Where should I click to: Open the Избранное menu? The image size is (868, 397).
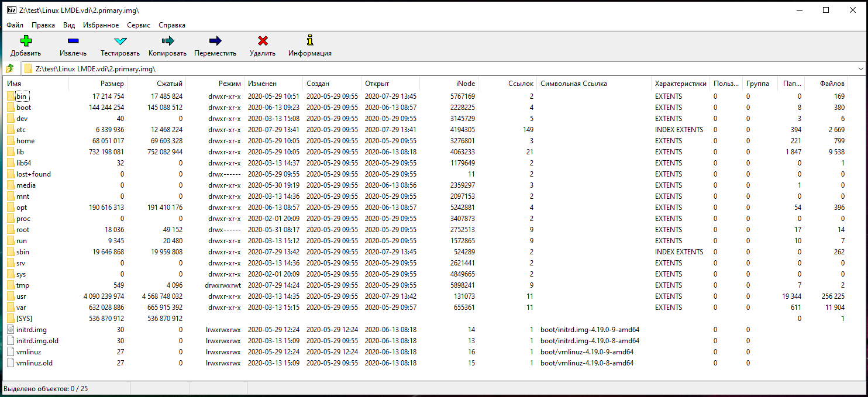pos(101,25)
